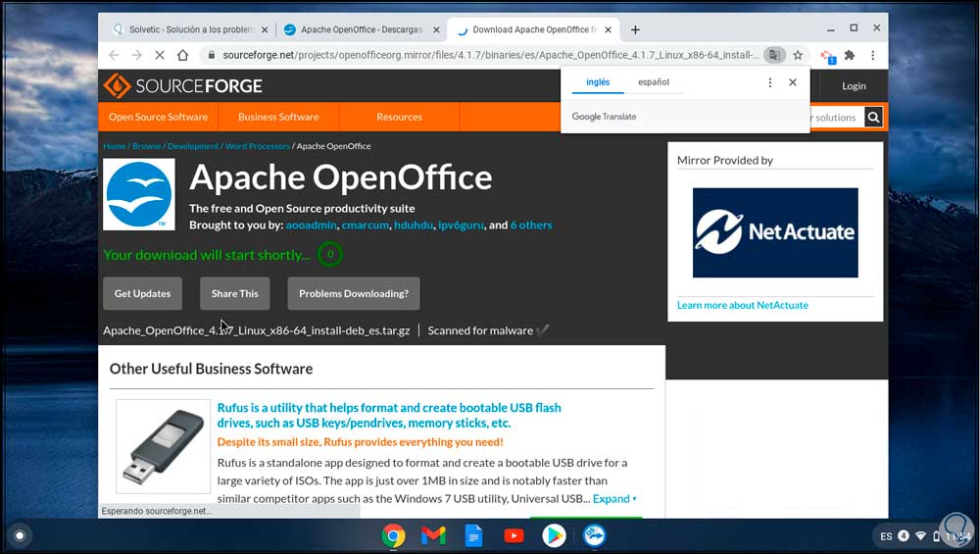Open the Chrome three-dot menu
980x554 pixels.
872,55
